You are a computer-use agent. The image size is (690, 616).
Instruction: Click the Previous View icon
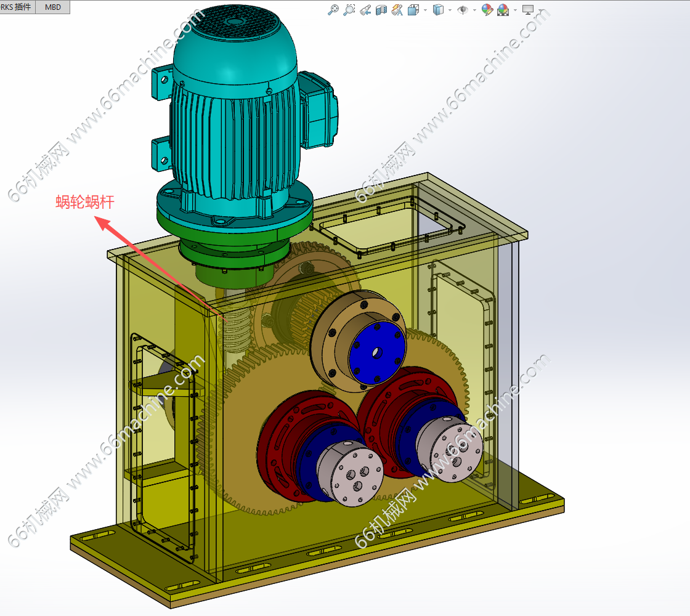pyautogui.click(x=365, y=10)
